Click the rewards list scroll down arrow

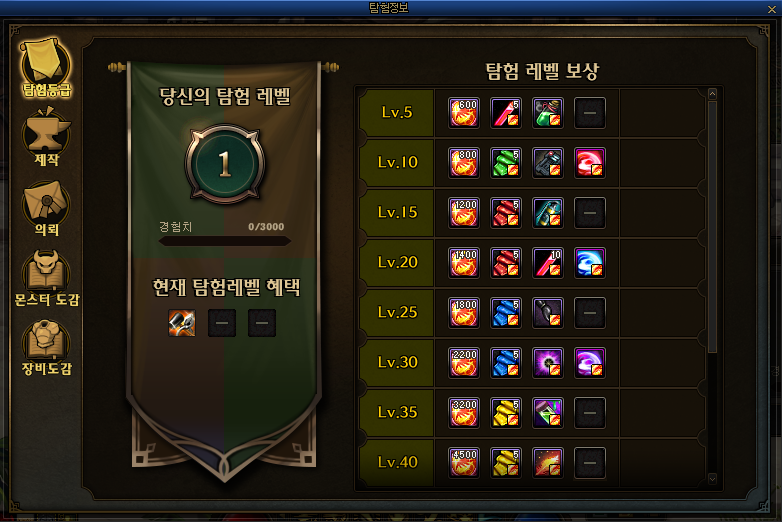(712, 479)
